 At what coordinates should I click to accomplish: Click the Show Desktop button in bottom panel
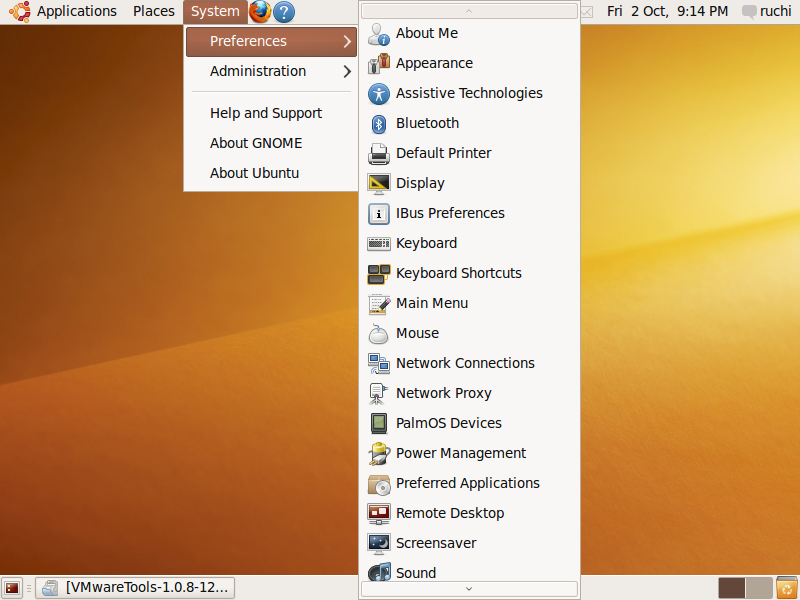coord(12,588)
